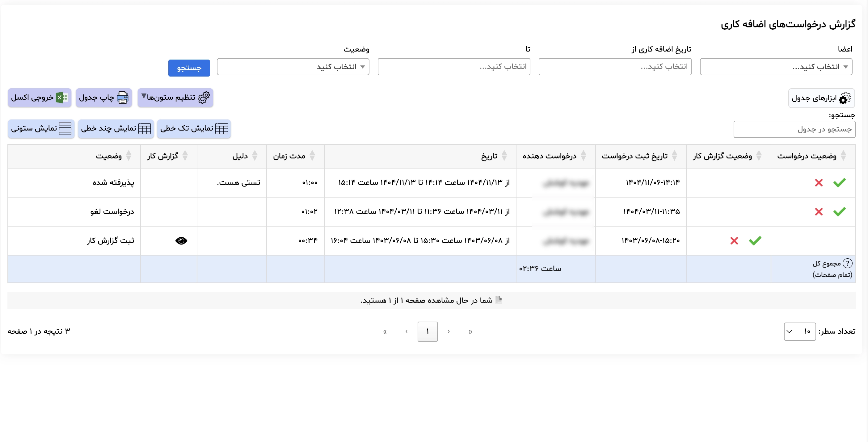Change rows per page count
868x442 pixels.
pos(800,331)
